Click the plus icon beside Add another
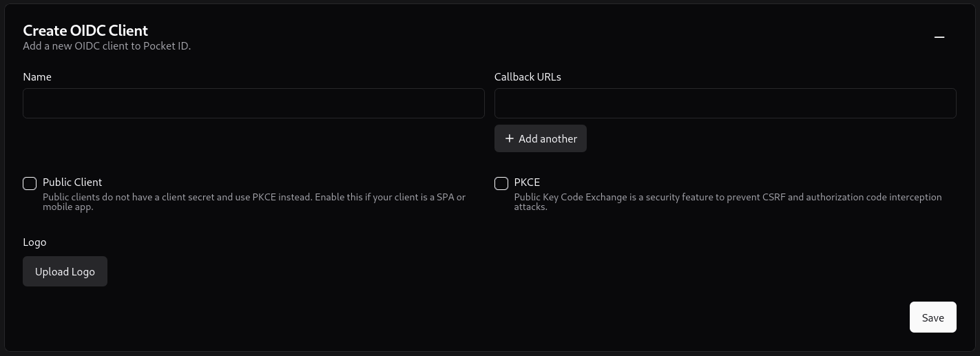The height and width of the screenshot is (356, 980). 510,138
